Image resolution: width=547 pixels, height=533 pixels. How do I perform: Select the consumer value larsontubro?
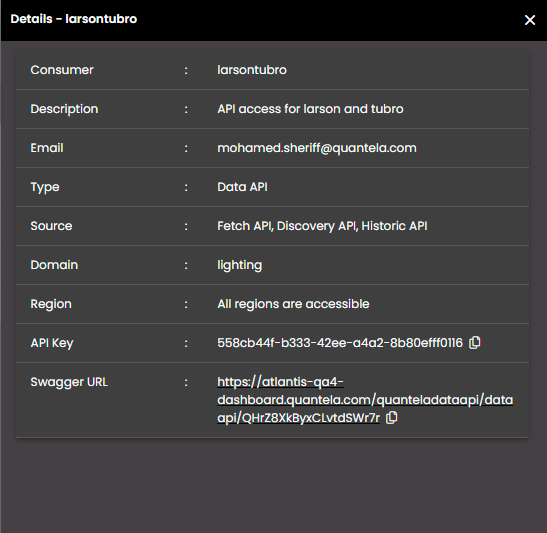pyautogui.click(x=252, y=70)
